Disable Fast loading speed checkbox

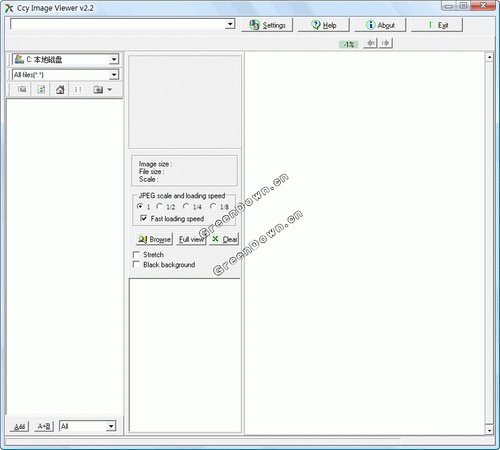(x=144, y=218)
